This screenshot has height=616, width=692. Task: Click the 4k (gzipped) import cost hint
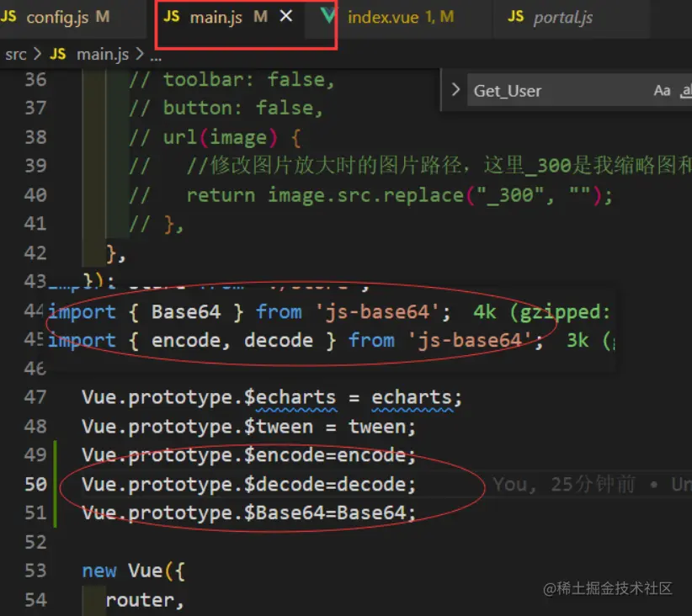coord(542,312)
